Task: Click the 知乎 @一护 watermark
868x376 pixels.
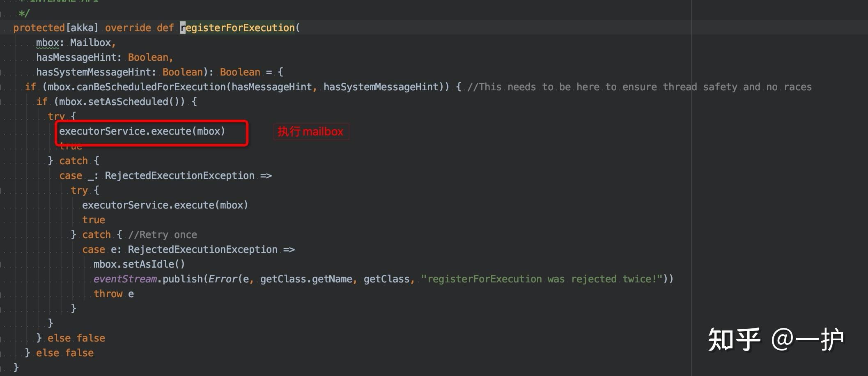Action: 775,340
